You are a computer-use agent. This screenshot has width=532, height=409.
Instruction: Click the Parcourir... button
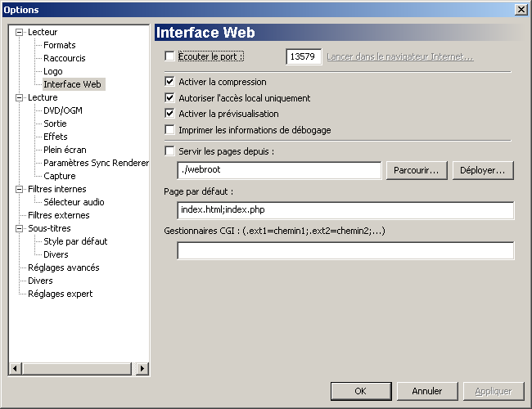click(x=417, y=170)
